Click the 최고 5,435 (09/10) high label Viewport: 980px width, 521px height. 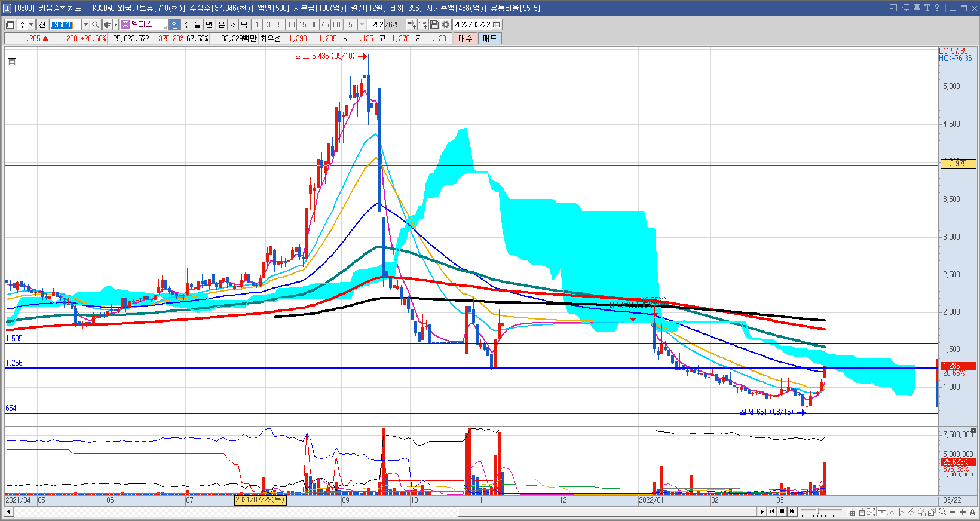point(325,56)
